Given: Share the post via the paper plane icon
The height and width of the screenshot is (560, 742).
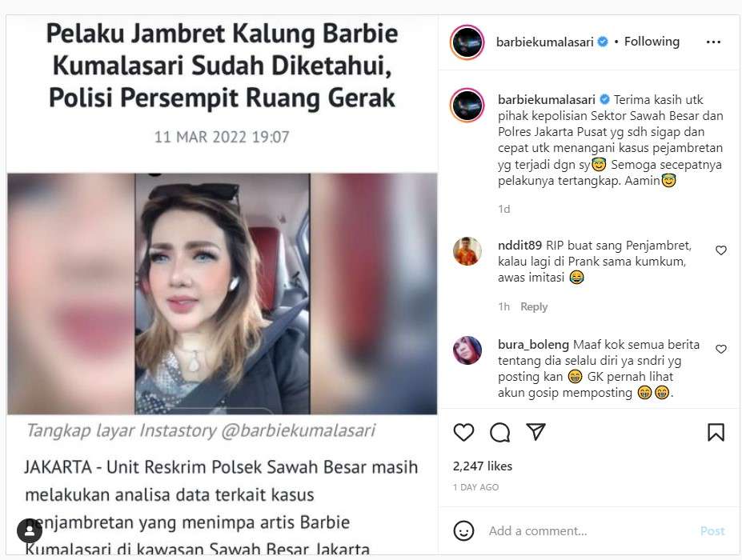Looking at the screenshot, I should [x=535, y=431].
